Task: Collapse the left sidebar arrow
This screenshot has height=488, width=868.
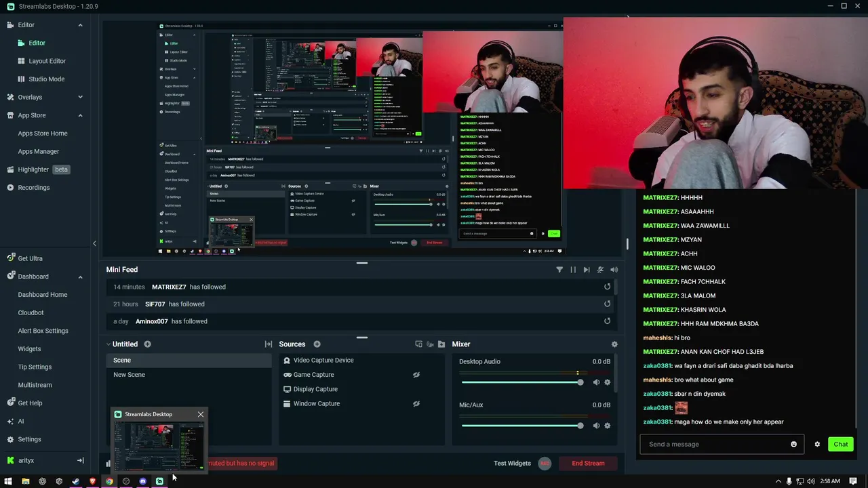Action: (94, 243)
